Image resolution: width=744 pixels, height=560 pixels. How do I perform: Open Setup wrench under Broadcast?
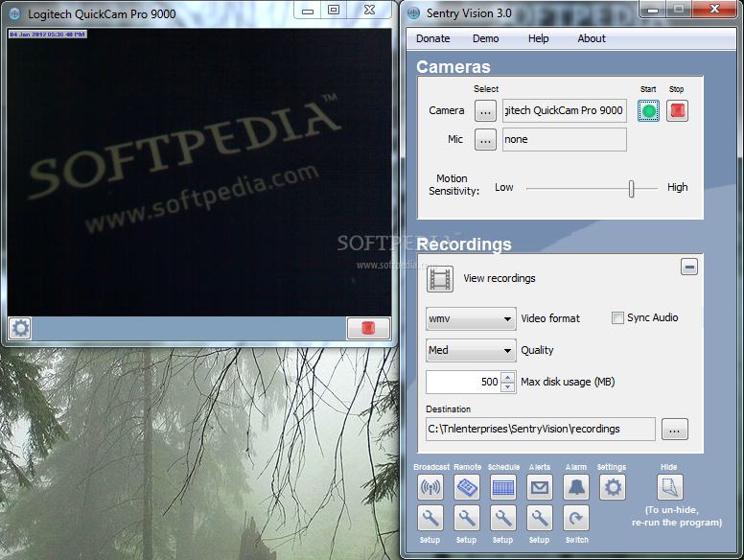(x=430, y=518)
